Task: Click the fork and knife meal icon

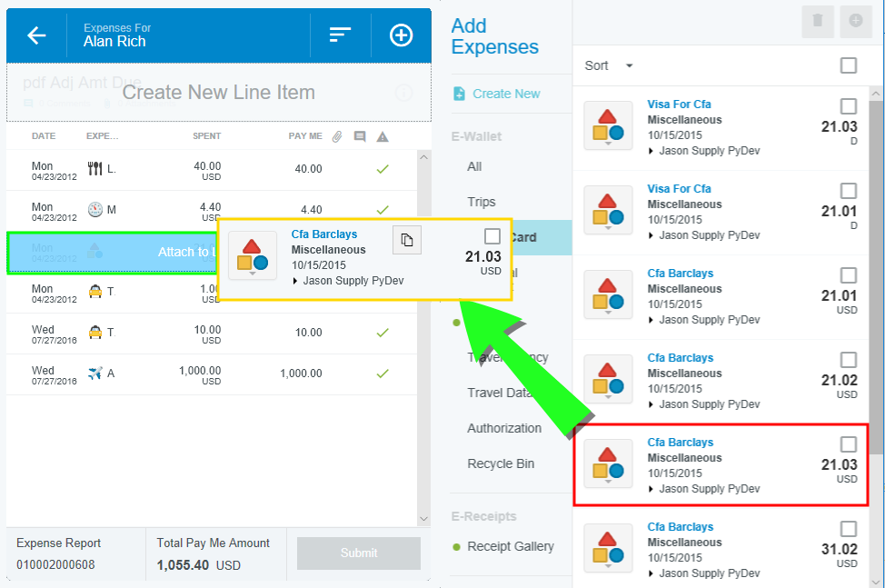Action: 94,169
